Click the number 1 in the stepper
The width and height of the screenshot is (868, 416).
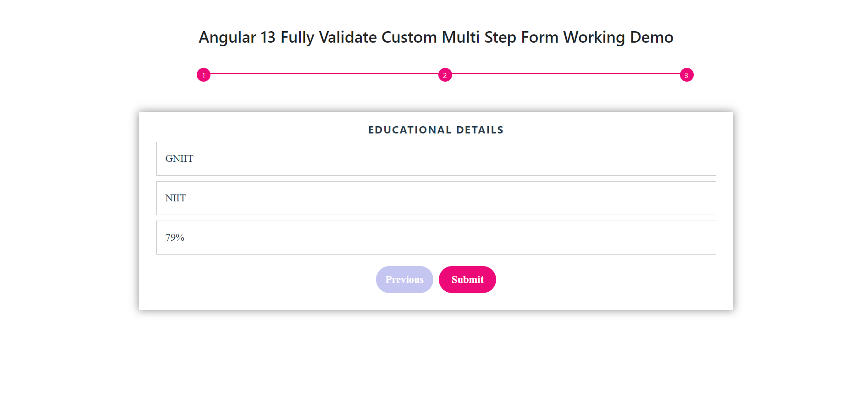click(204, 75)
